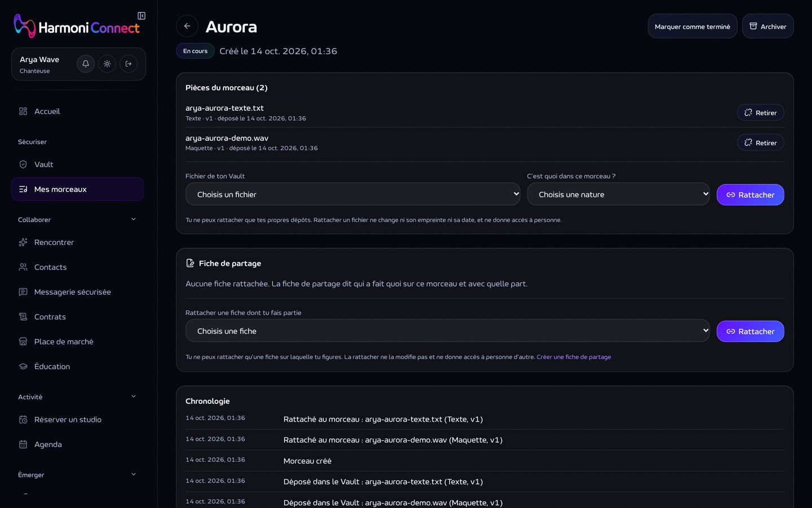
Task: Click the Contrats document icon
Action: tap(23, 317)
